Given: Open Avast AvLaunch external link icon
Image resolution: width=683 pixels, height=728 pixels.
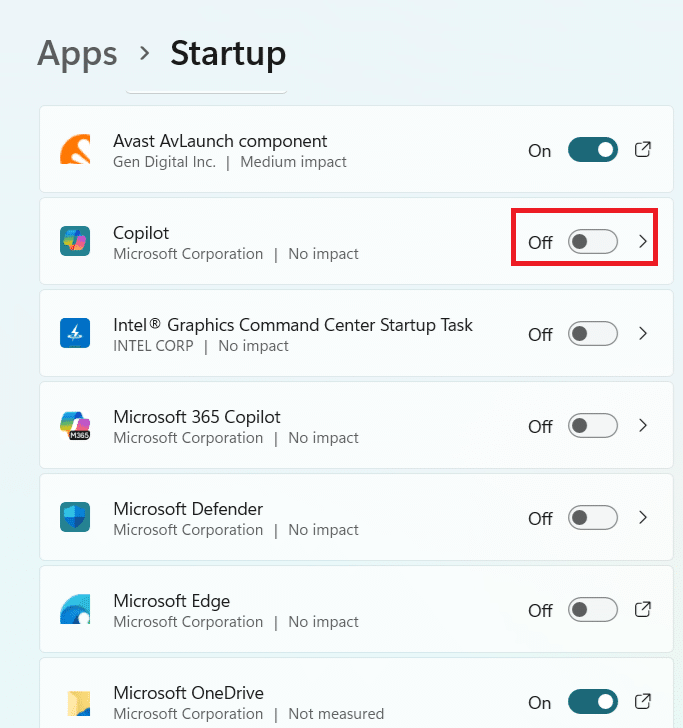Looking at the screenshot, I should tap(644, 150).
